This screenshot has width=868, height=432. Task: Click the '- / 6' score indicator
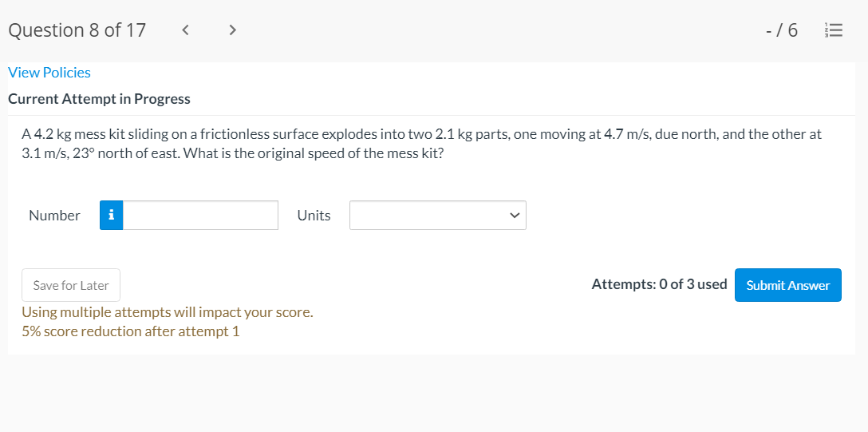pyautogui.click(x=781, y=30)
